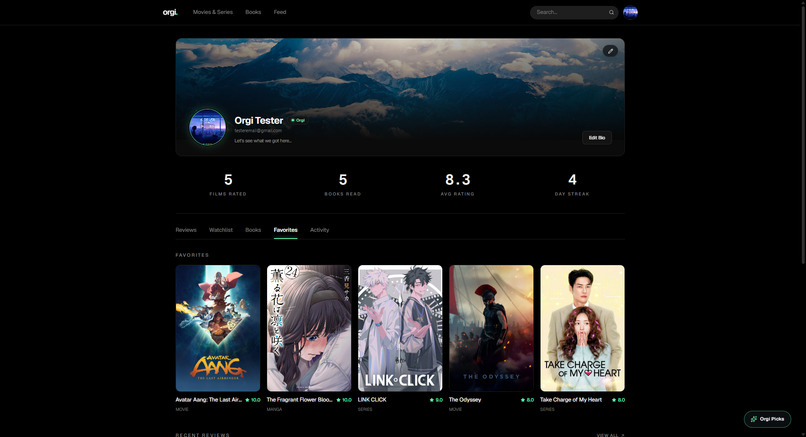Image resolution: width=806 pixels, height=437 pixels.
Task: Switch to the Reviews tab
Action: pos(186,230)
